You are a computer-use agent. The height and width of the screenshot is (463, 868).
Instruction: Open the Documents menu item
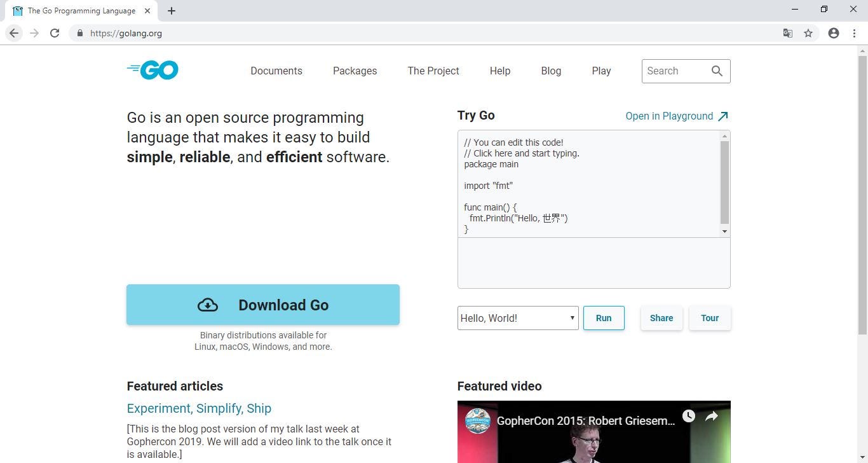pos(276,71)
